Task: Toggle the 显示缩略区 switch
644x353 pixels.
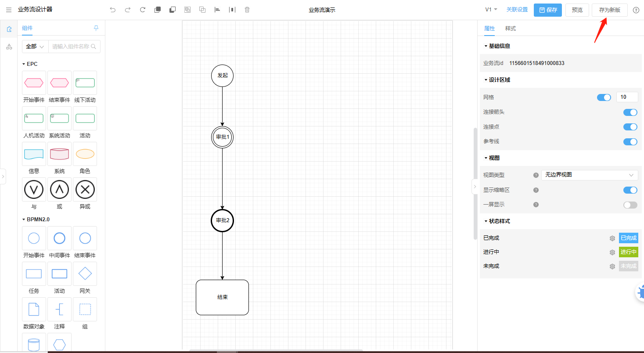Action: pyautogui.click(x=630, y=190)
